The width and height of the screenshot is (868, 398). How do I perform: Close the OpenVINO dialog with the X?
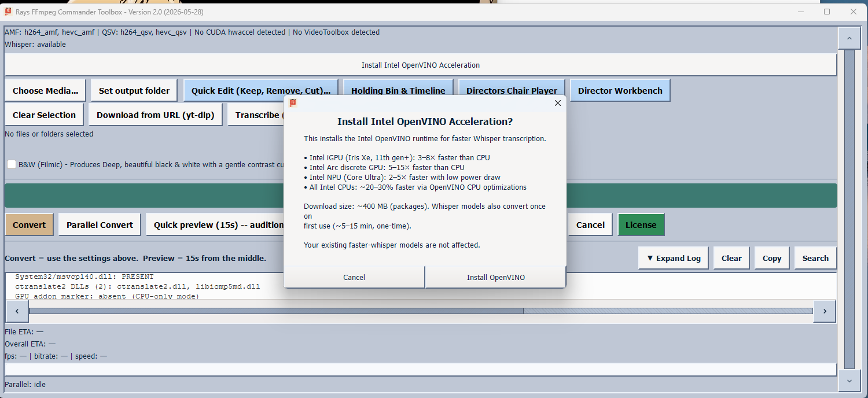pos(557,103)
